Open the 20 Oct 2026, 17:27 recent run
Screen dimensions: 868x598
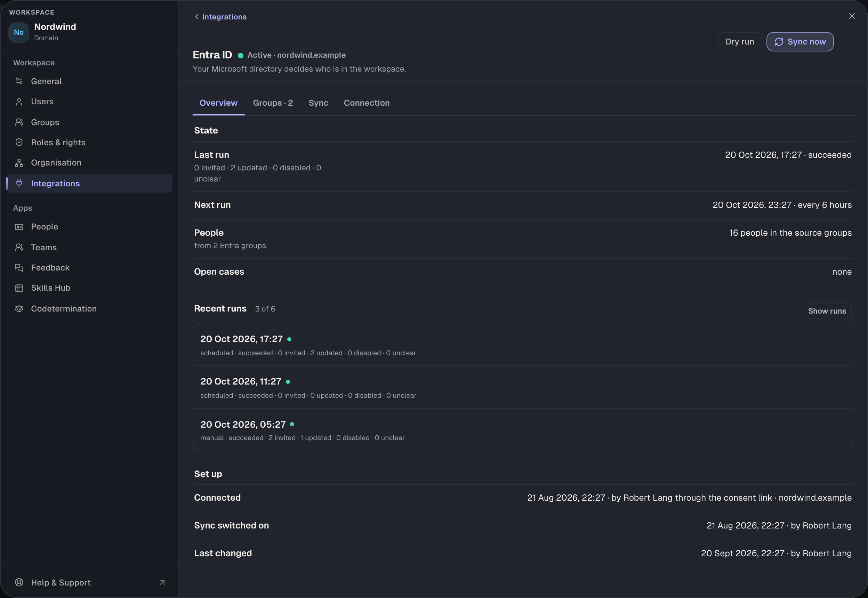523,345
